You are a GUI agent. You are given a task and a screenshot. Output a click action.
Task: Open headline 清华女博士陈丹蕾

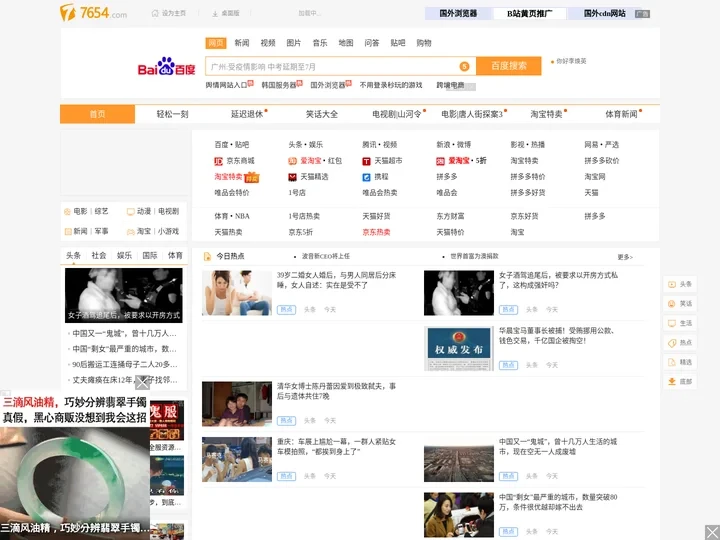click(x=337, y=391)
